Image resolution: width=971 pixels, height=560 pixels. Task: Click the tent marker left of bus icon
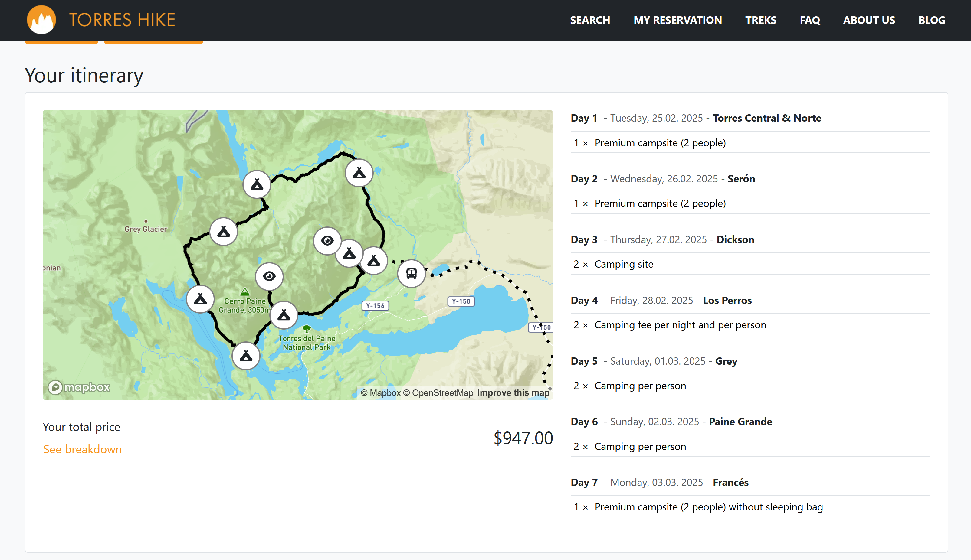tap(373, 261)
